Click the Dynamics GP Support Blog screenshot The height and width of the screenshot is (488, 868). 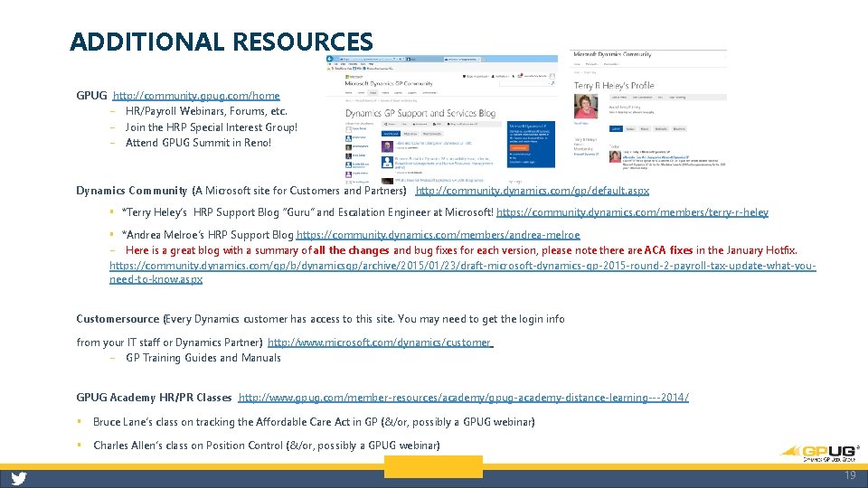441,119
